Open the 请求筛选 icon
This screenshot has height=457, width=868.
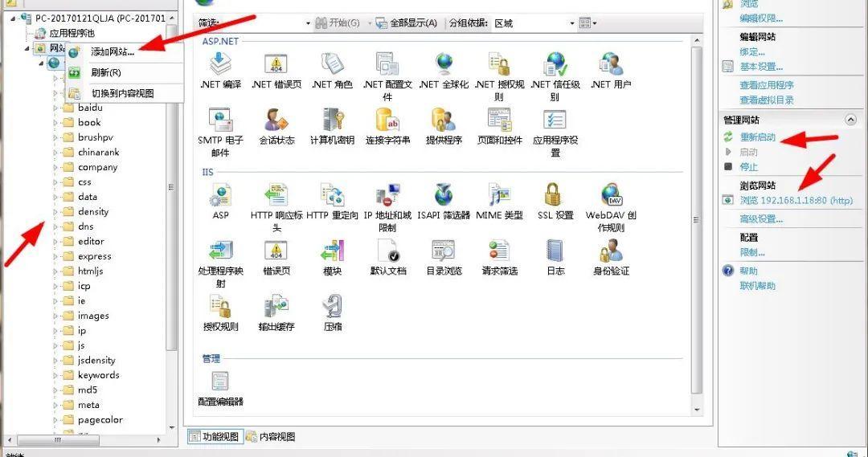[499, 251]
